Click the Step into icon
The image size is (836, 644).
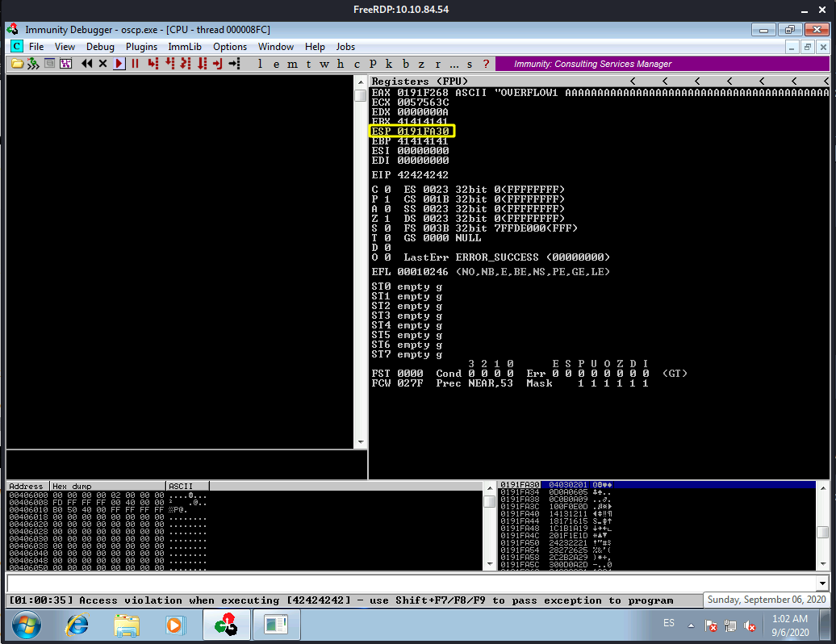pyautogui.click(x=153, y=64)
